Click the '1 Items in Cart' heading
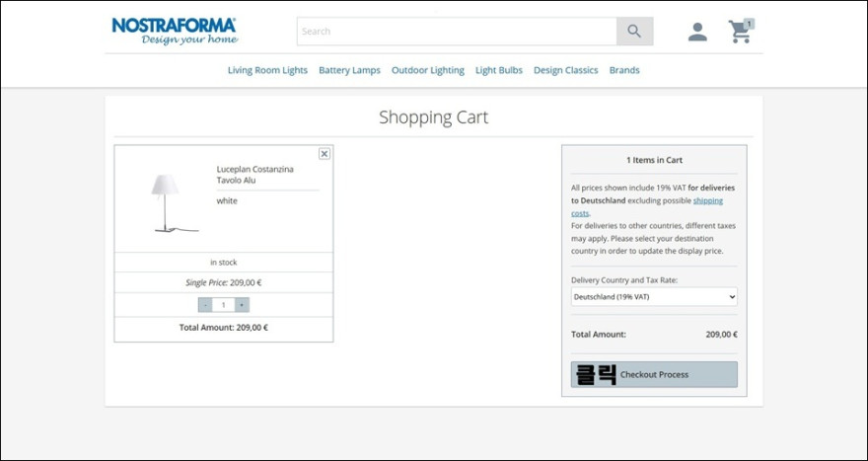Viewport: 868px width, 461px height. [x=654, y=160]
